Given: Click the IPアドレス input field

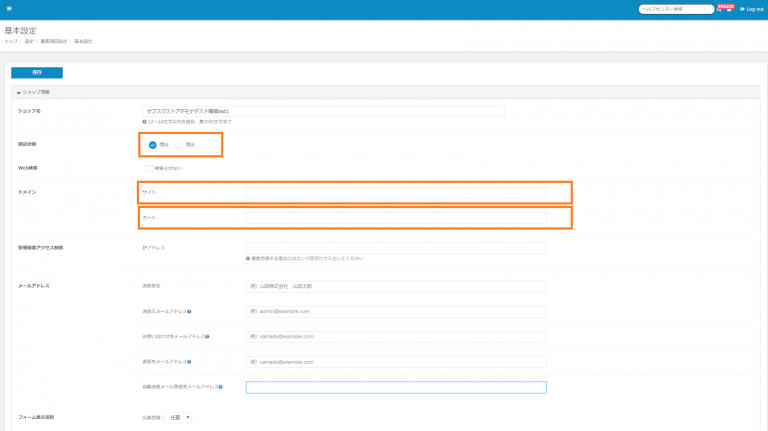Looking at the screenshot, I should (396, 248).
